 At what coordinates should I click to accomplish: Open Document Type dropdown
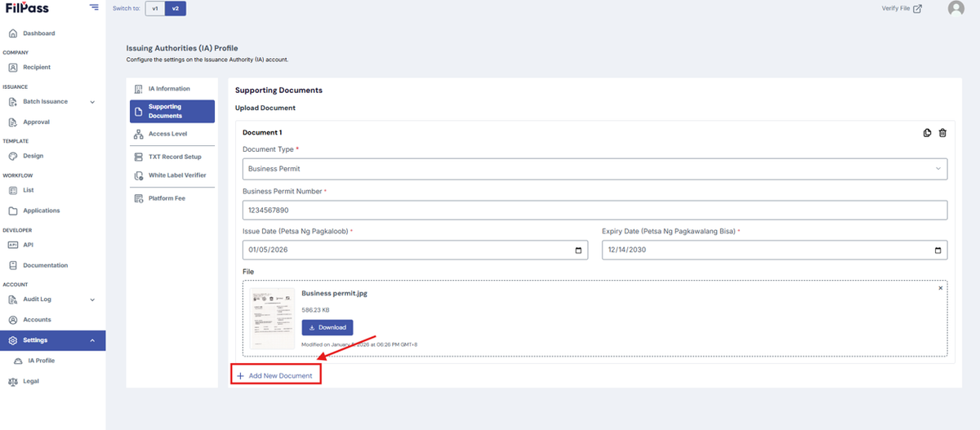pyautogui.click(x=595, y=169)
